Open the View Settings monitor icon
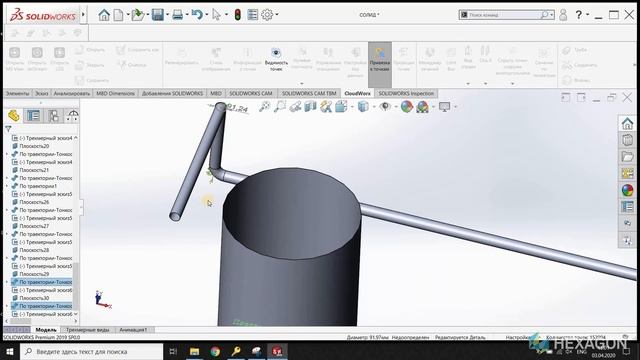This screenshot has height=360, width=640. click(444, 107)
